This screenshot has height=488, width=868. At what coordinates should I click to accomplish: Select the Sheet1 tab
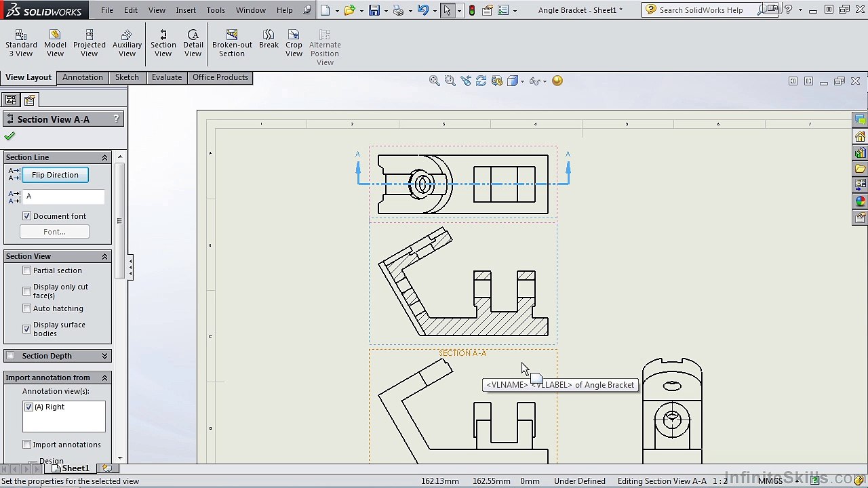71,468
